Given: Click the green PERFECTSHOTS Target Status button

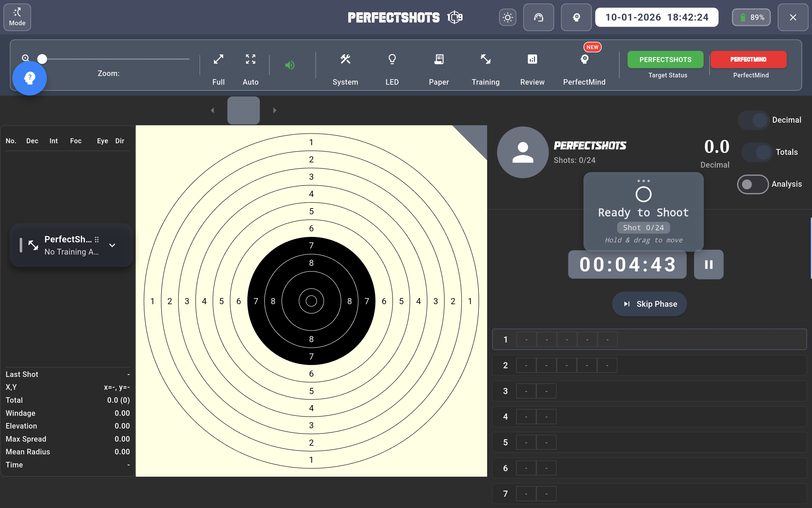Looking at the screenshot, I should click(665, 59).
